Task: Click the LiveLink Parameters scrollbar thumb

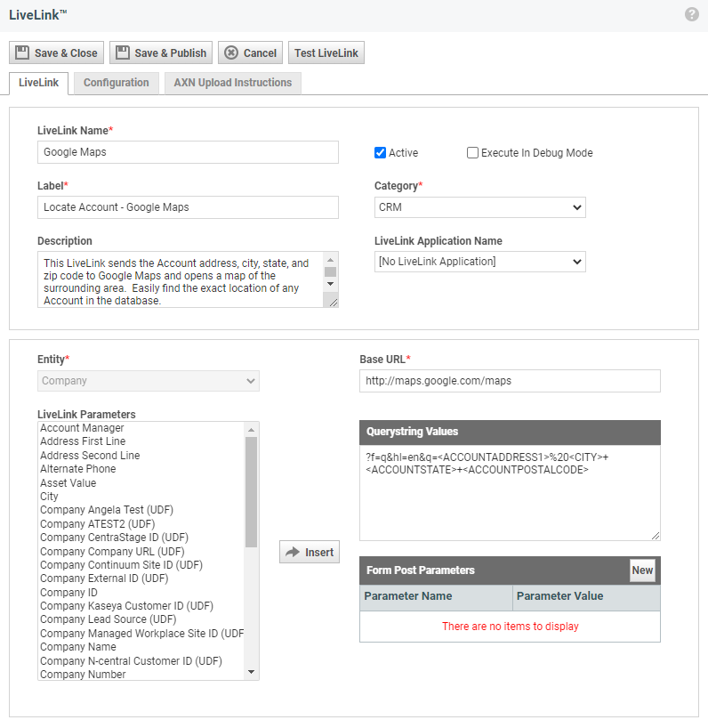Action: 252,492
